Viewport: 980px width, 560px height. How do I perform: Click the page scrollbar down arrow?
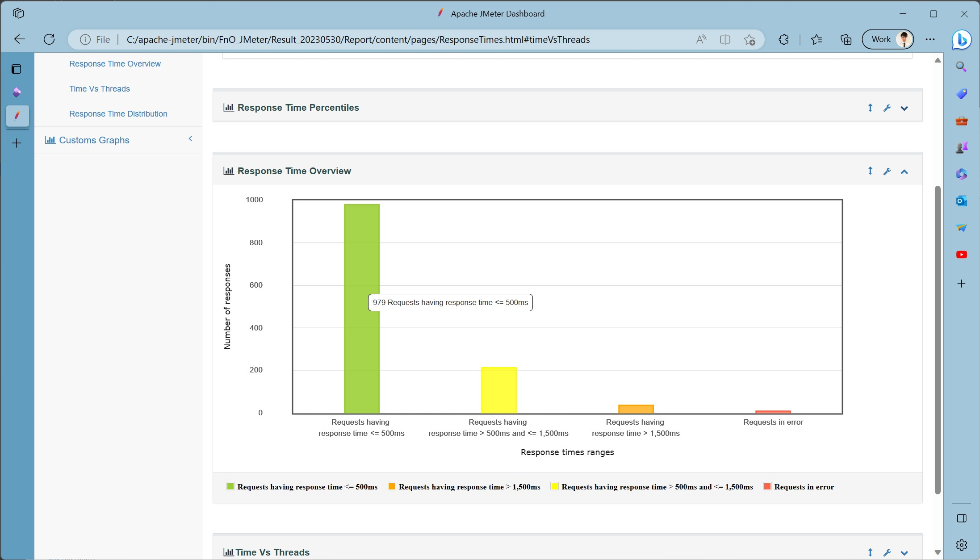(x=938, y=552)
